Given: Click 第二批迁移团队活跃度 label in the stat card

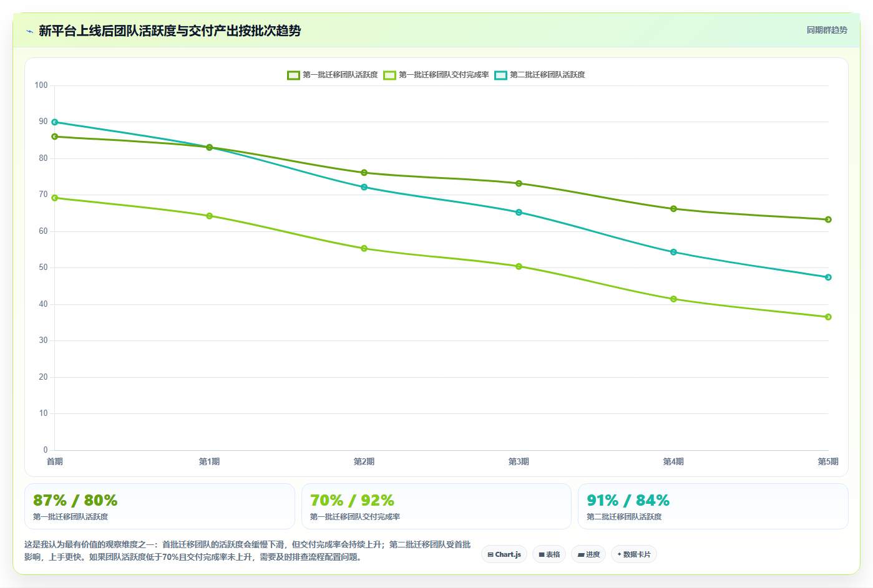Looking at the screenshot, I should coord(624,517).
